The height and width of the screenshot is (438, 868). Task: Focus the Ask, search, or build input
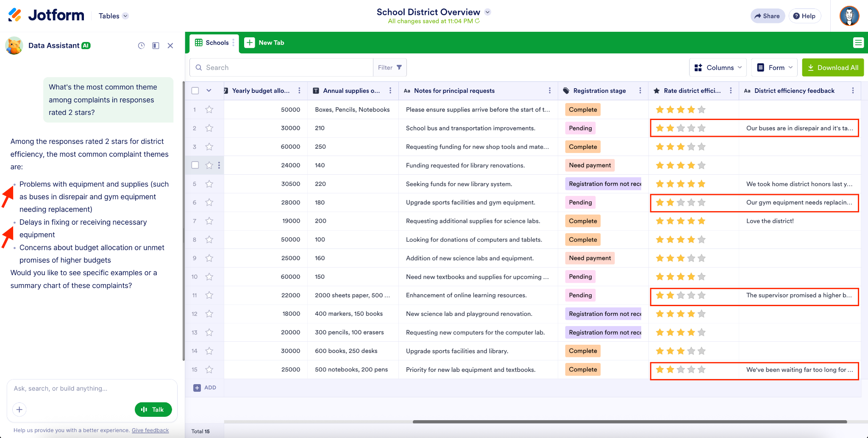click(x=92, y=388)
